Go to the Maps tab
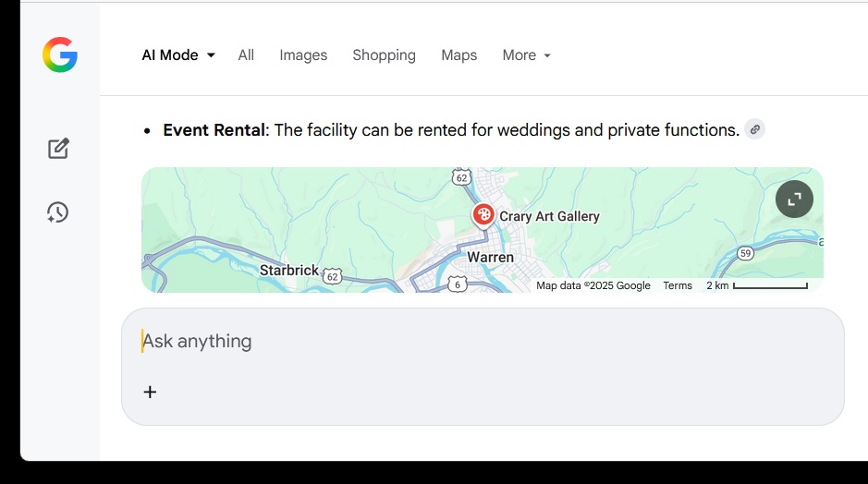The width and height of the screenshot is (868, 484). 458,55
